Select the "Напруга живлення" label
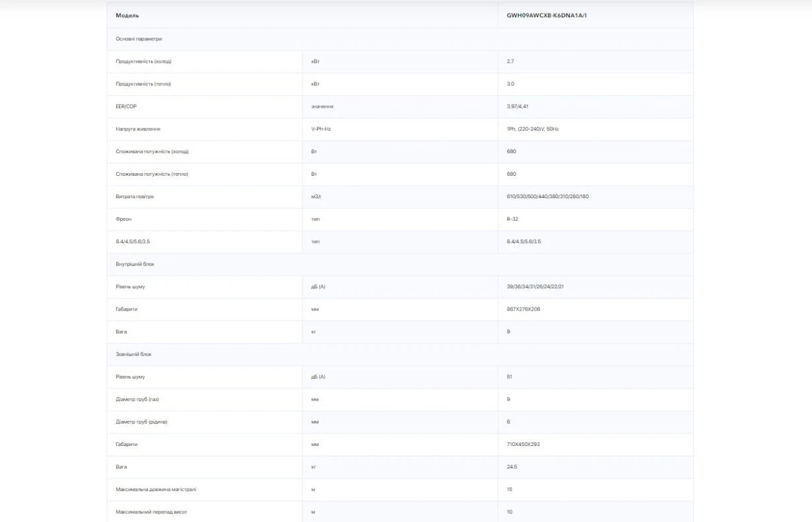The image size is (812, 522). coord(138,129)
